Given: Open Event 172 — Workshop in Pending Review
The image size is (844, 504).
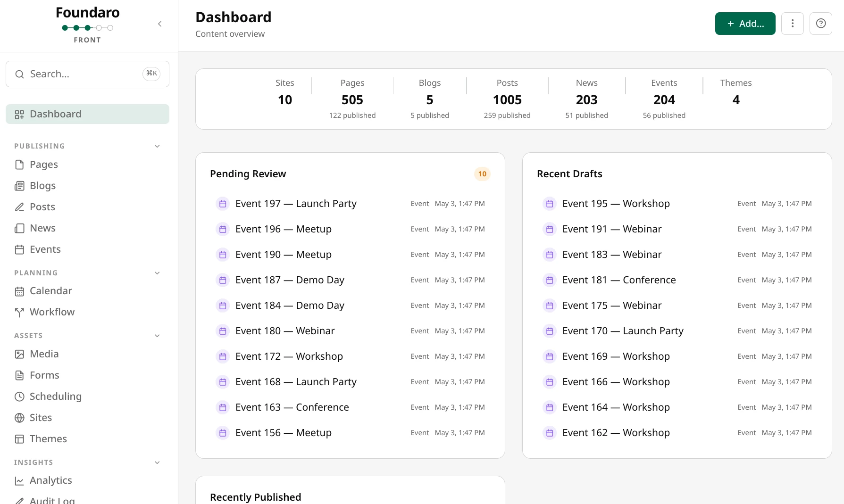Looking at the screenshot, I should click(x=350, y=356).
